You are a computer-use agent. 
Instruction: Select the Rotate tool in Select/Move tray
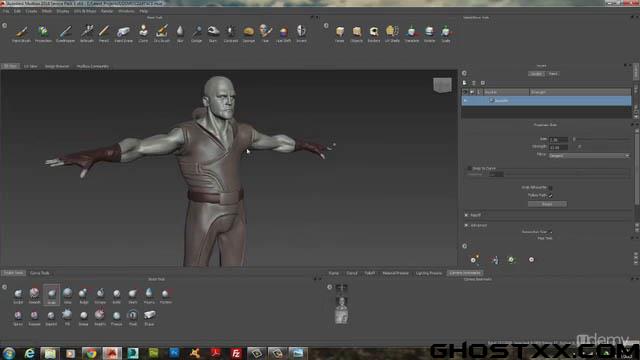(429, 33)
